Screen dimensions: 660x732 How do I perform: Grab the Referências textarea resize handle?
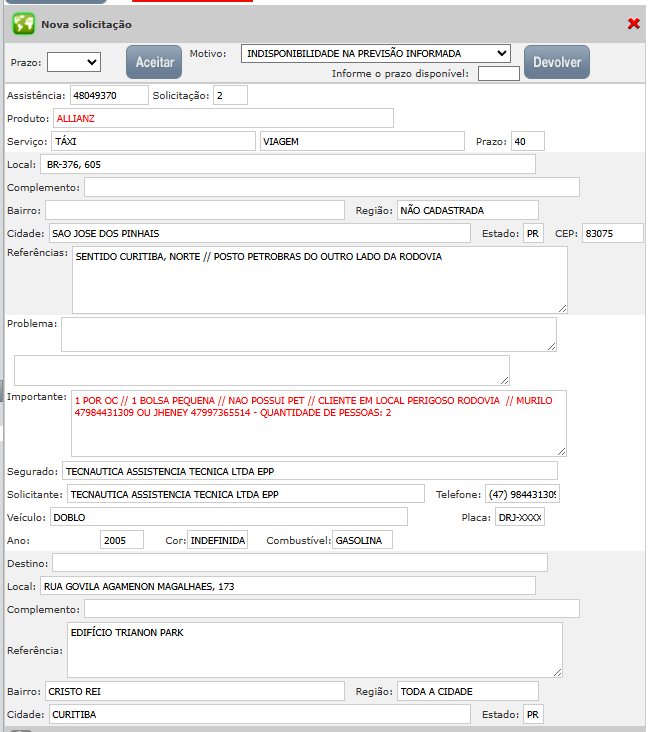coord(562,309)
